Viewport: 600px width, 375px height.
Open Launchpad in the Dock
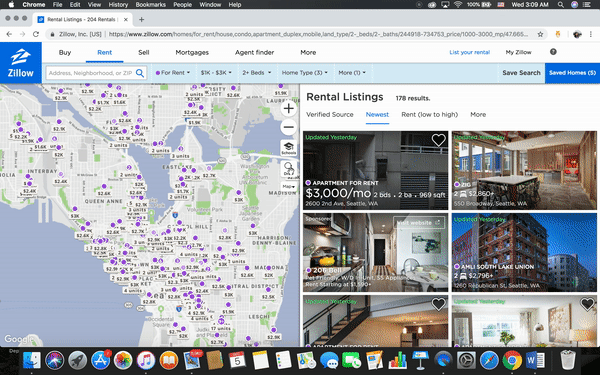coord(77,360)
